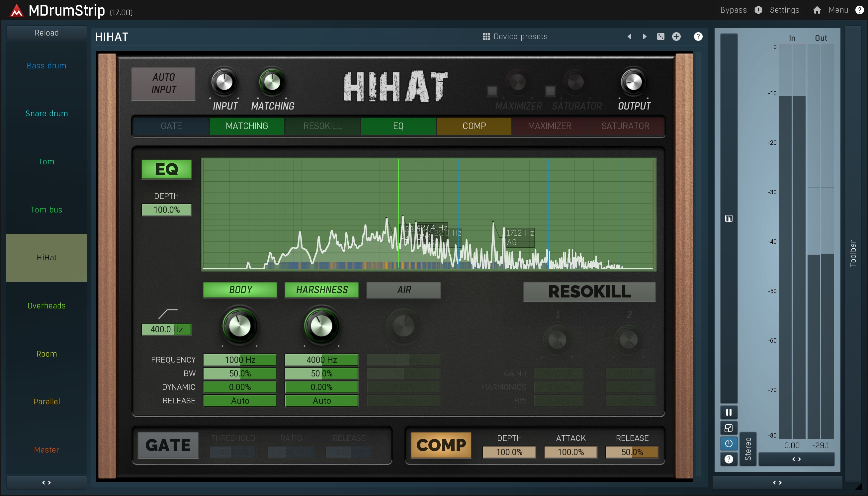
Task: Disable the HARSHNESS band
Action: point(321,290)
